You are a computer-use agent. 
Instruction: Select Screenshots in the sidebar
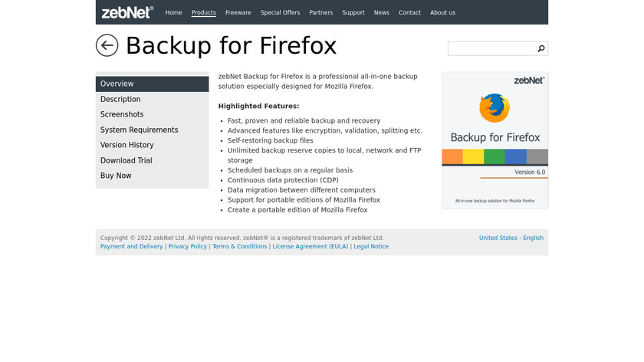[x=152, y=114]
